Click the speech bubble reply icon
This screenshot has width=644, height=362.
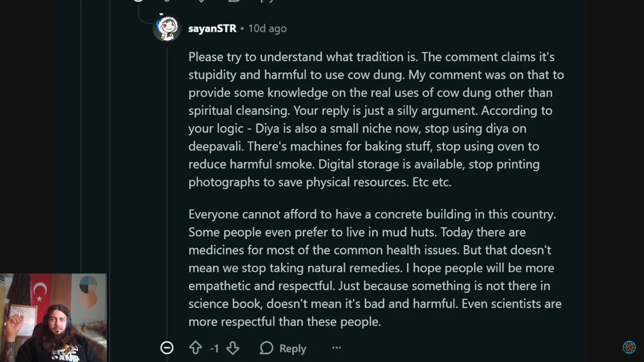pyautogui.click(x=267, y=348)
